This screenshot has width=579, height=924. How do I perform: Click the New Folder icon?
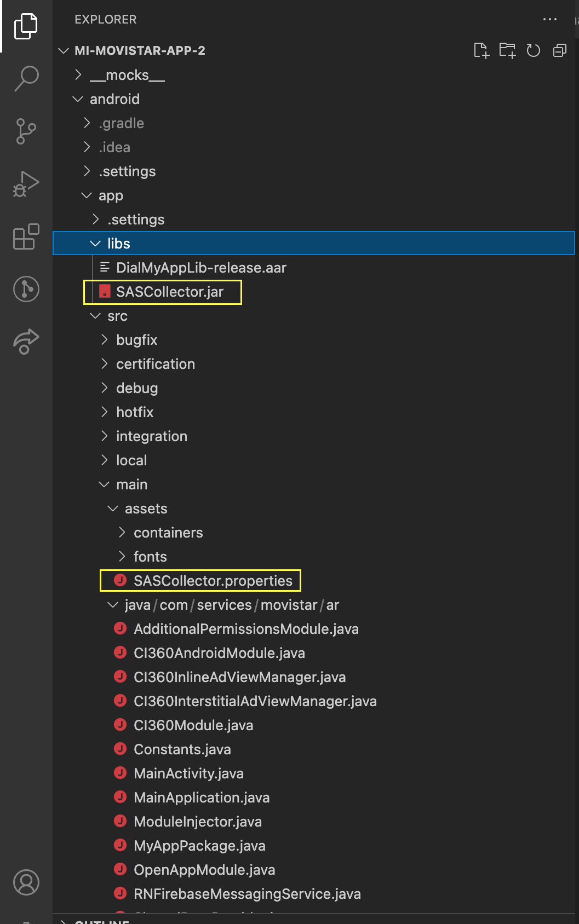(x=507, y=50)
